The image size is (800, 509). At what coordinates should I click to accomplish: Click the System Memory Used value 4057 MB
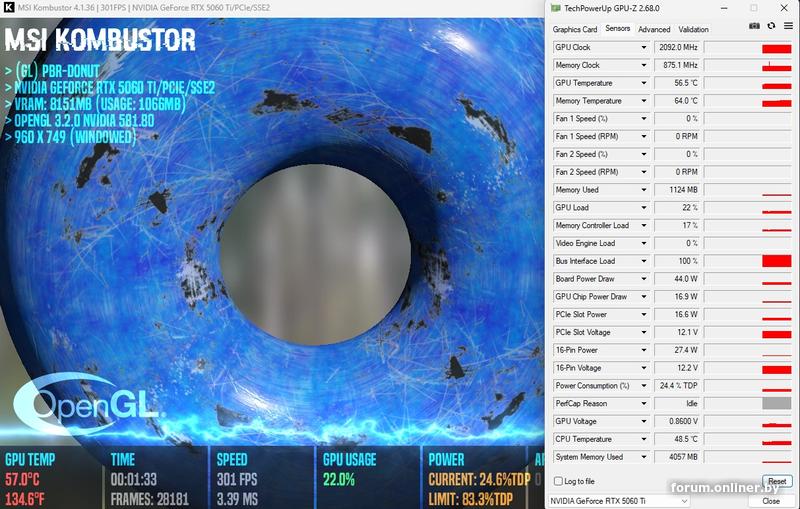[x=678, y=457]
